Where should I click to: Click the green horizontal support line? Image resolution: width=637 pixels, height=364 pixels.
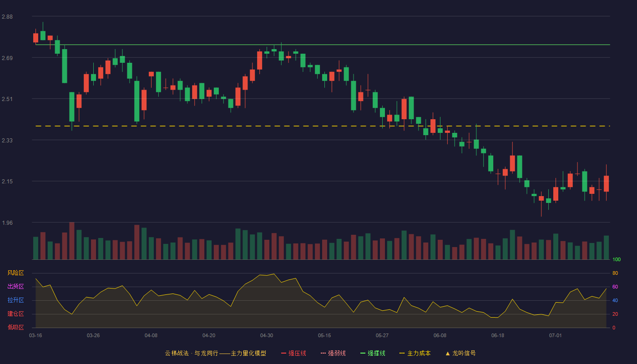pos(323,45)
